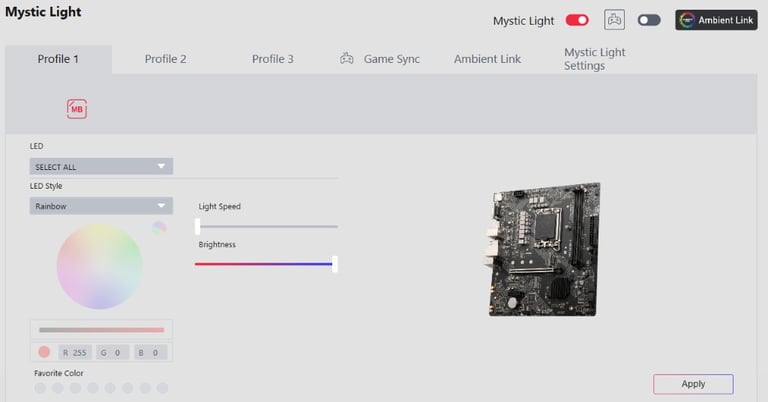This screenshot has height=402, width=768.
Task: Pick a color on the color wheel
Action: [x=99, y=266]
